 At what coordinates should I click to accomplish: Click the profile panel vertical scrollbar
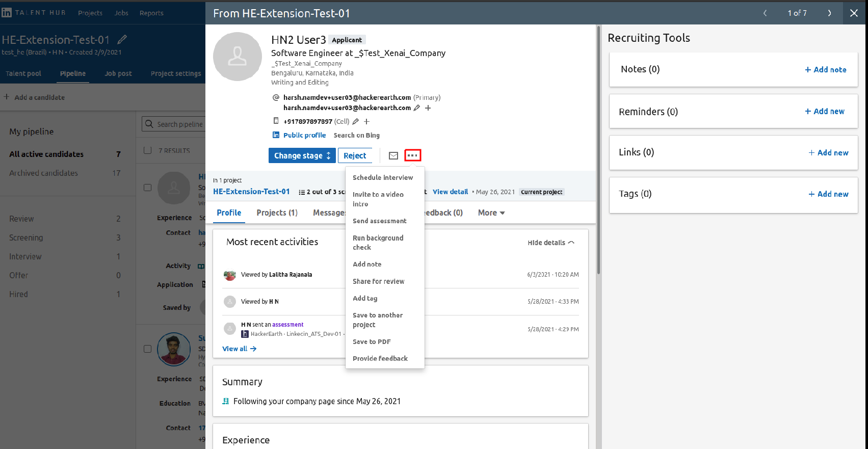coord(598,150)
